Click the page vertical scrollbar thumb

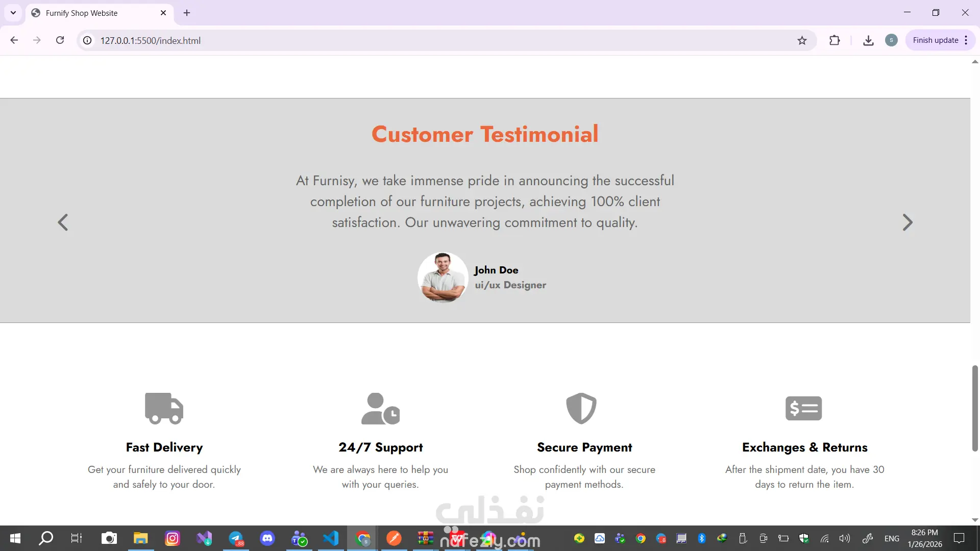(x=974, y=408)
